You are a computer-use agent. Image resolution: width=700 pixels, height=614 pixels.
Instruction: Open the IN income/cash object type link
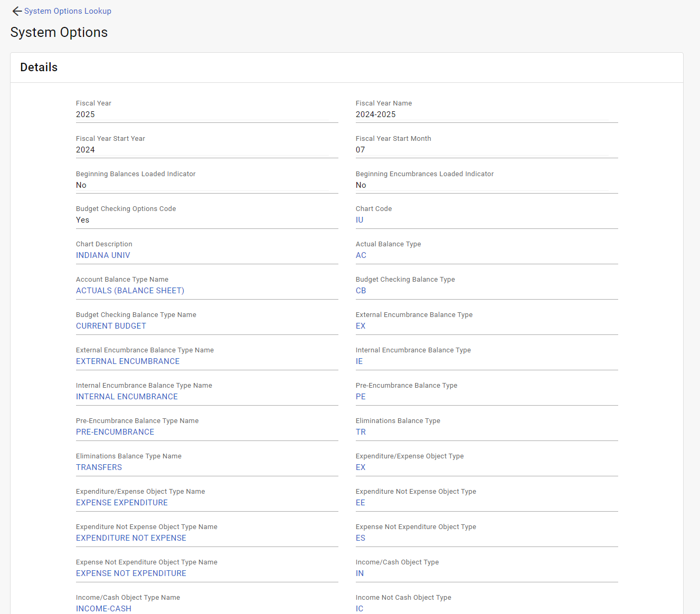coord(360,573)
